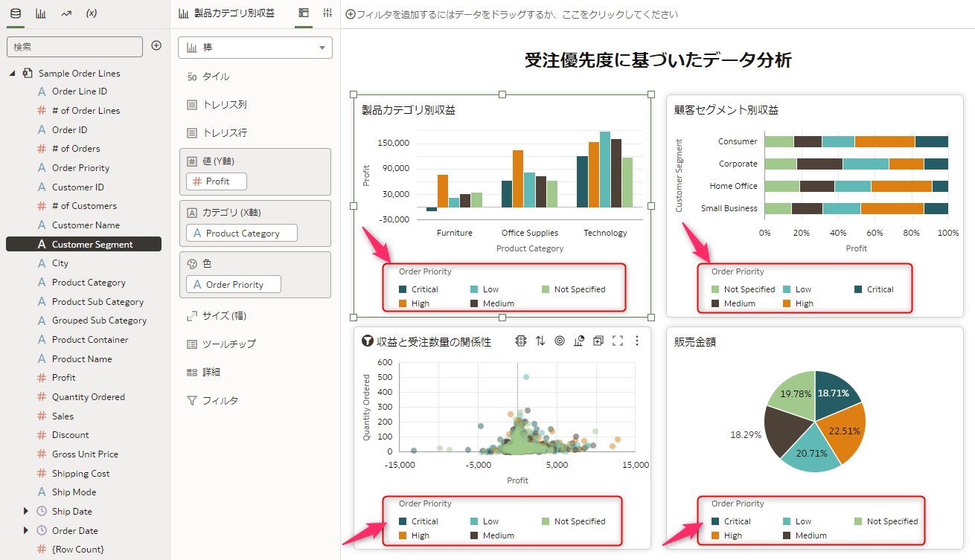
Task: Open the Properties sliders tab icon
Action: 327,13
